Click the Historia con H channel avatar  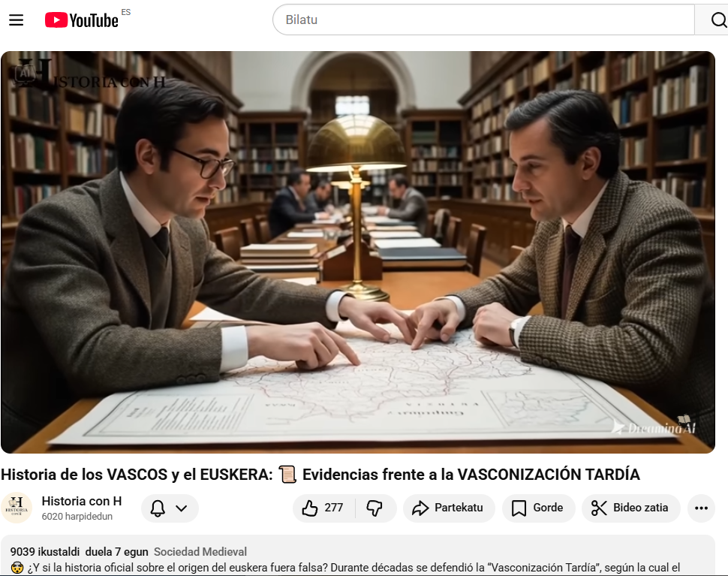(17, 508)
